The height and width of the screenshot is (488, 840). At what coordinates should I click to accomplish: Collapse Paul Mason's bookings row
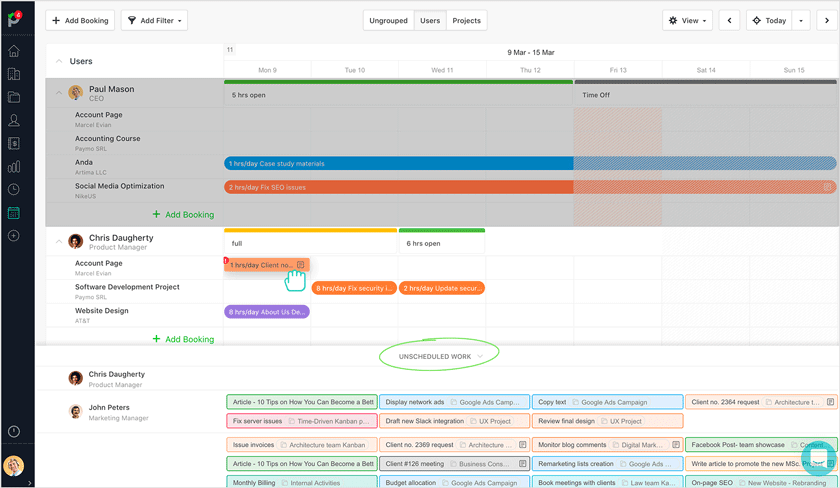(x=59, y=93)
